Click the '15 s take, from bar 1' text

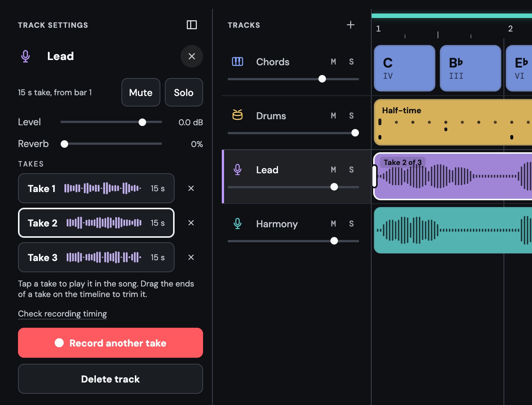click(55, 92)
